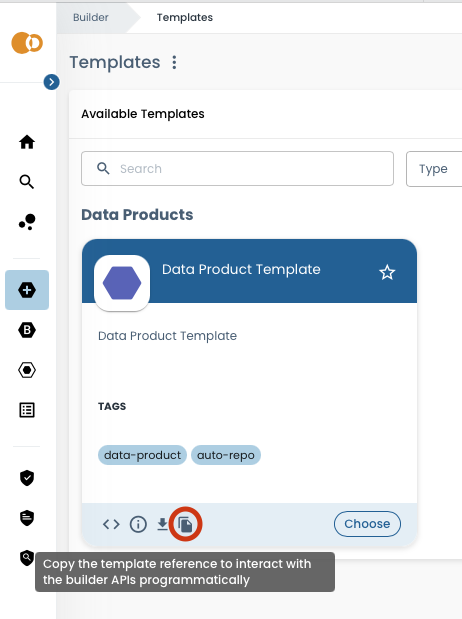Open the sidebar search magnifier icon
This screenshot has height=619, width=462.
pos(27,182)
